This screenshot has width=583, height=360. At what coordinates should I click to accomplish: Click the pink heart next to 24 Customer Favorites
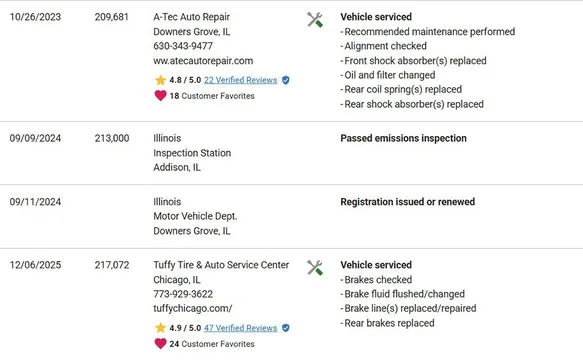(160, 344)
